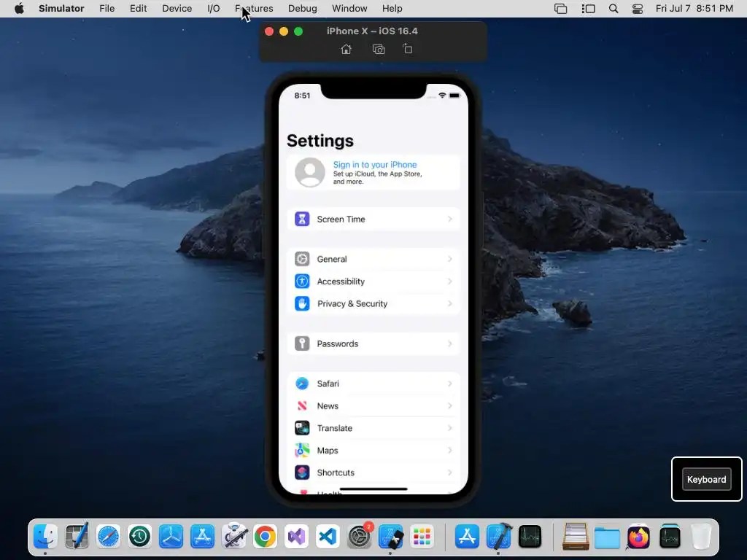Open the blue folder in the Dock
Image resolution: width=747 pixels, height=560 pixels.
coord(607,537)
